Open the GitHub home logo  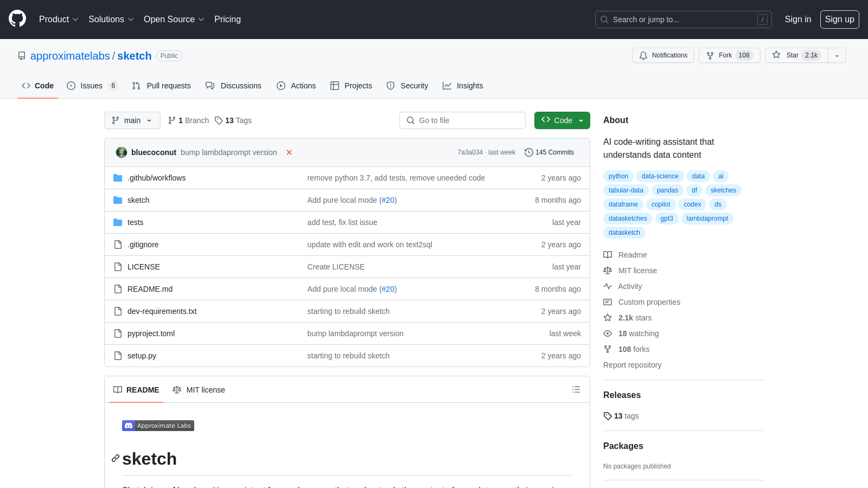coord(17,19)
